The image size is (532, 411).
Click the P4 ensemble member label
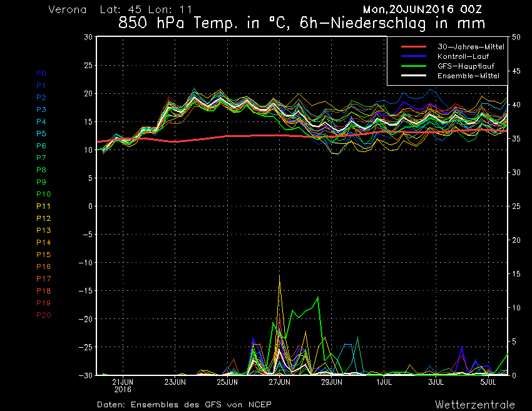(x=41, y=121)
